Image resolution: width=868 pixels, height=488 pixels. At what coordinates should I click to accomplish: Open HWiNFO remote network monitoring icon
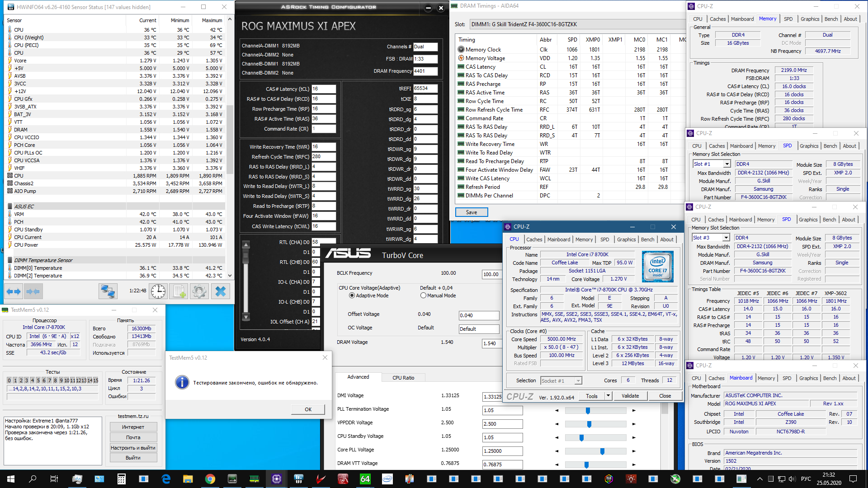point(108,291)
